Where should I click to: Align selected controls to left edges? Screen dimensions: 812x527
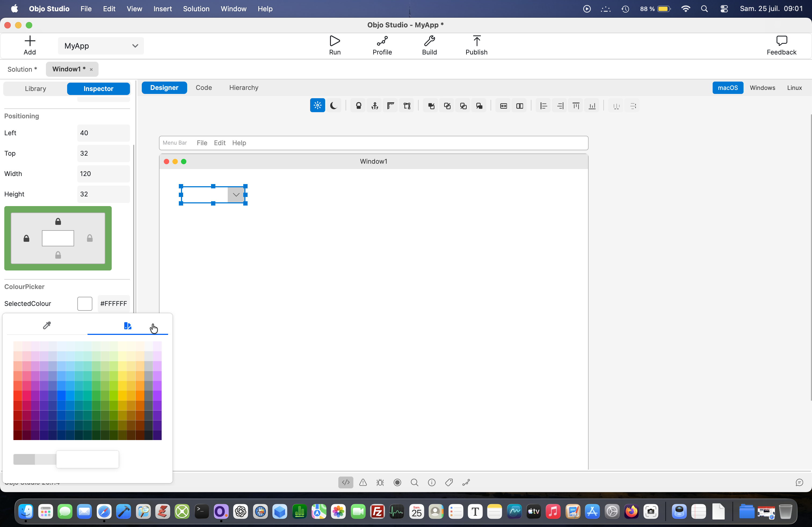coord(544,106)
